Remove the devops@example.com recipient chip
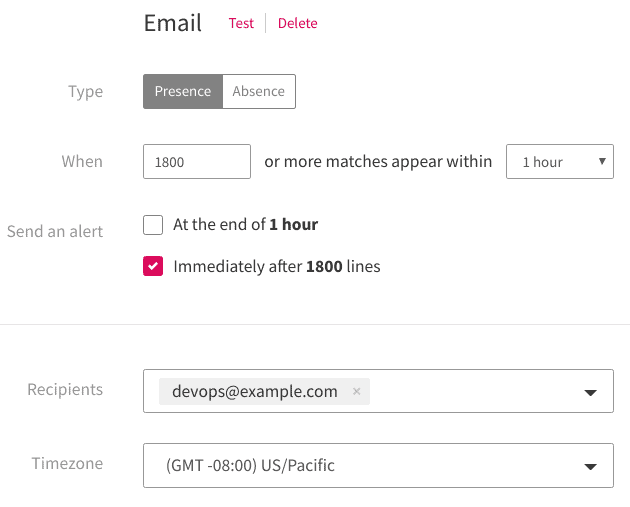 click(x=356, y=392)
